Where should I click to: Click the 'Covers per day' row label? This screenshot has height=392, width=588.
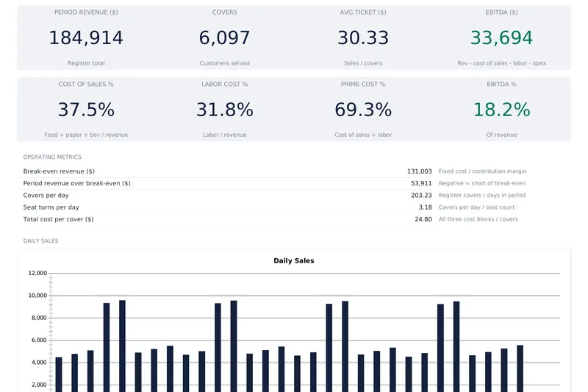coord(46,196)
